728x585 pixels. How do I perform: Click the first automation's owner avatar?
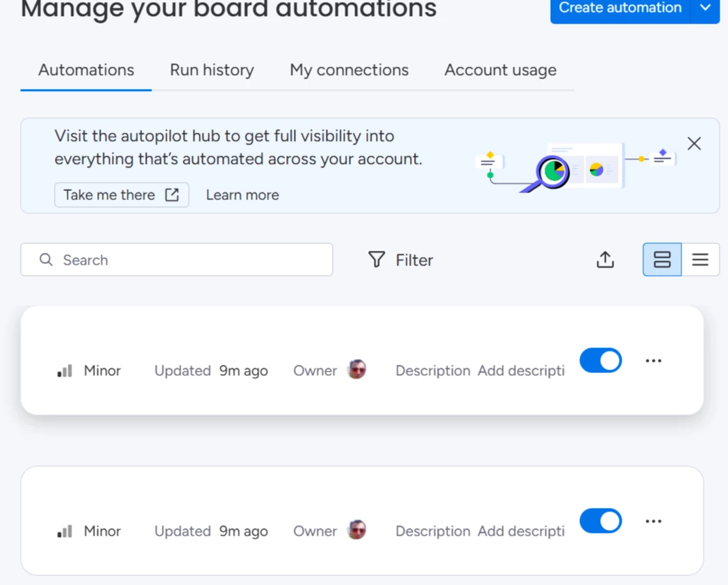tap(357, 370)
